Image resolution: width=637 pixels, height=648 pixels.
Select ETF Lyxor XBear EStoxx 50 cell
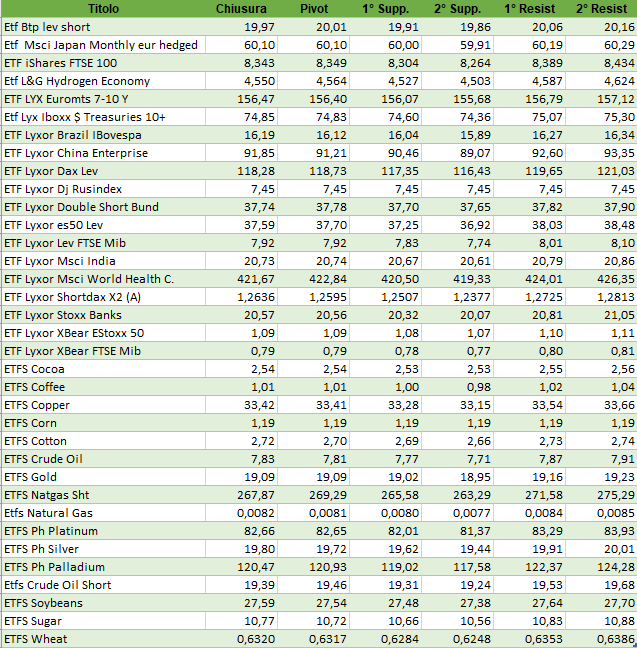pos(103,333)
